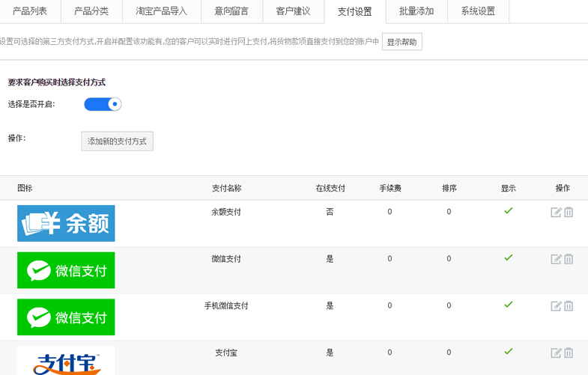Go to the 淘宝产品导入 tab
The width and height of the screenshot is (588, 375).
162,11
